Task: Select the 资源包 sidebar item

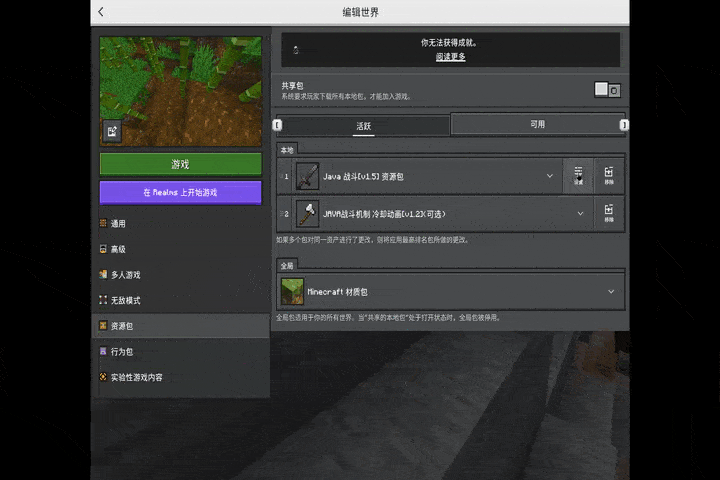Action: point(181,326)
